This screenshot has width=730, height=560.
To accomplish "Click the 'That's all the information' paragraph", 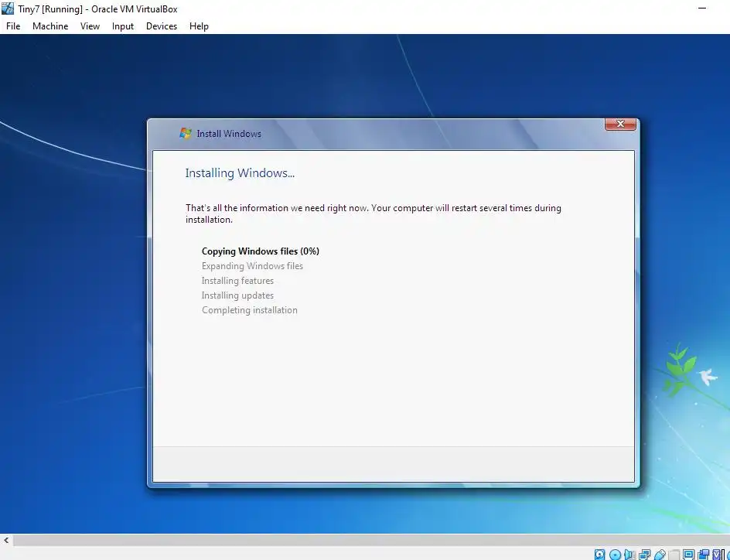I will click(373, 213).
